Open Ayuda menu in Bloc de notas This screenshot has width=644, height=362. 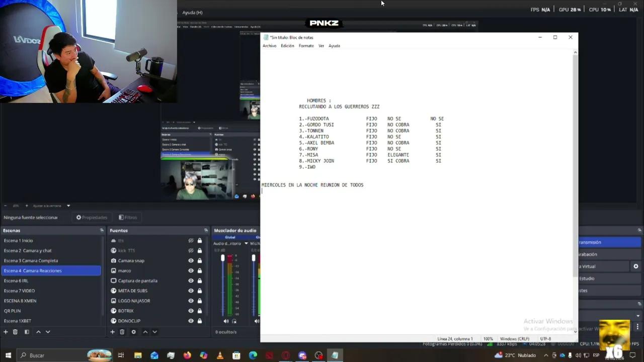(334, 46)
